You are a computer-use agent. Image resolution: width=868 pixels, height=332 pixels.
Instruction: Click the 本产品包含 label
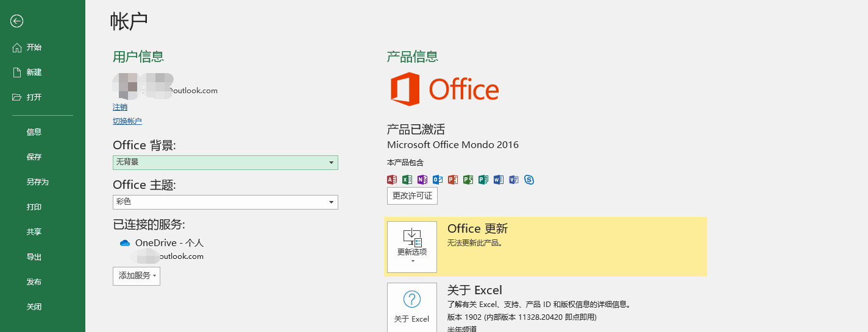point(405,163)
